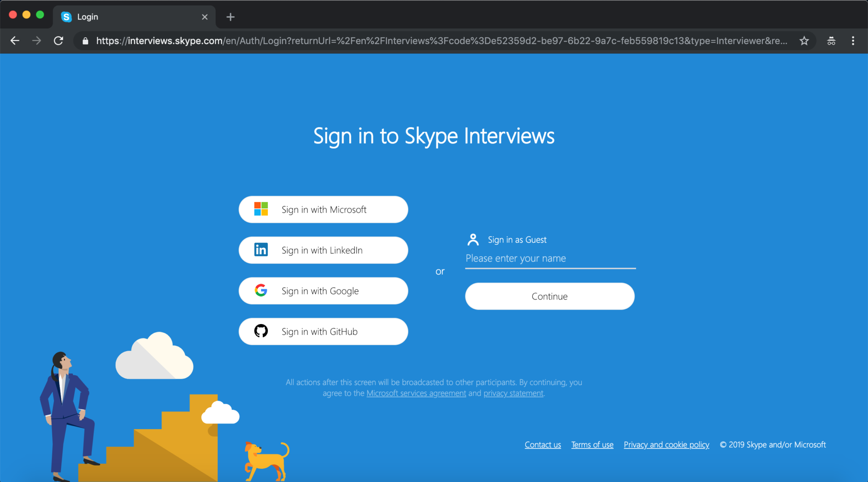This screenshot has height=482, width=868.
Task: Click the Microsoft logo icon
Action: (261, 209)
